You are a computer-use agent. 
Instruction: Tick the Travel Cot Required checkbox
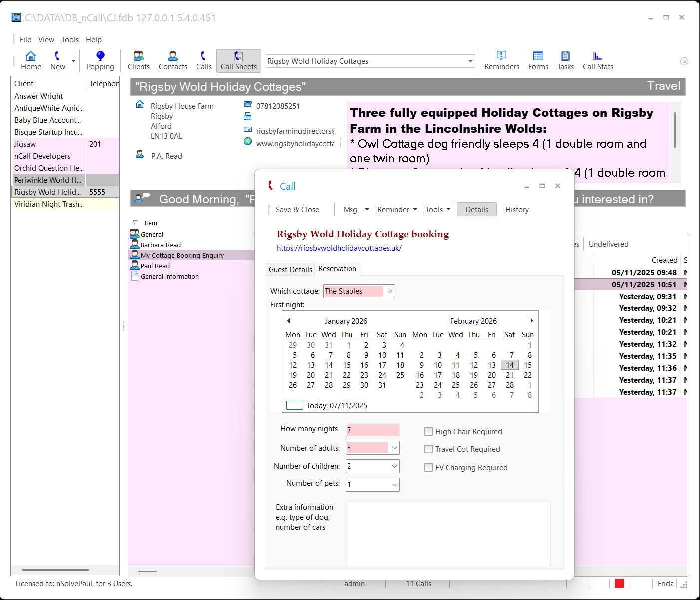tap(428, 449)
